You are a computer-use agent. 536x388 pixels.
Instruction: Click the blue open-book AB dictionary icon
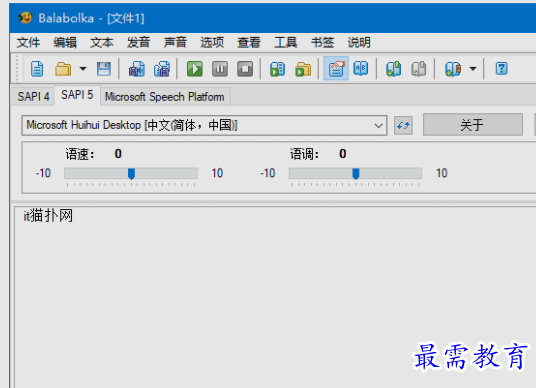361,68
